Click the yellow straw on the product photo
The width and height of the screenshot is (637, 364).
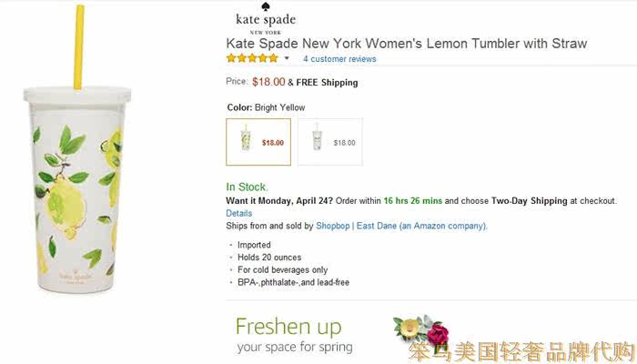coord(77,47)
